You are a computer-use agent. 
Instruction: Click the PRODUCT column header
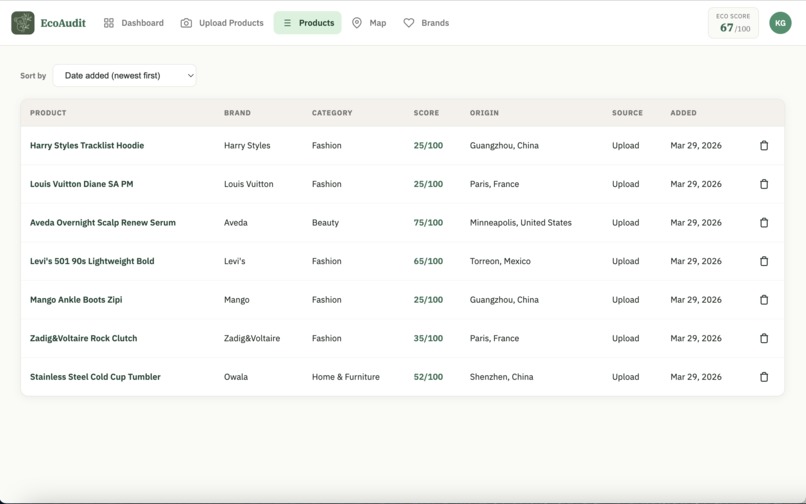tap(48, 113)
